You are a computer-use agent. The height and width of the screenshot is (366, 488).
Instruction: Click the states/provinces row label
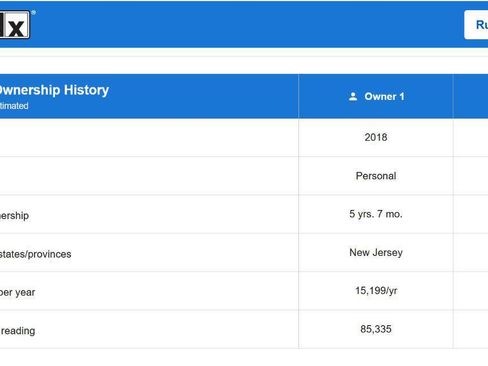click(x=35, y=254)
